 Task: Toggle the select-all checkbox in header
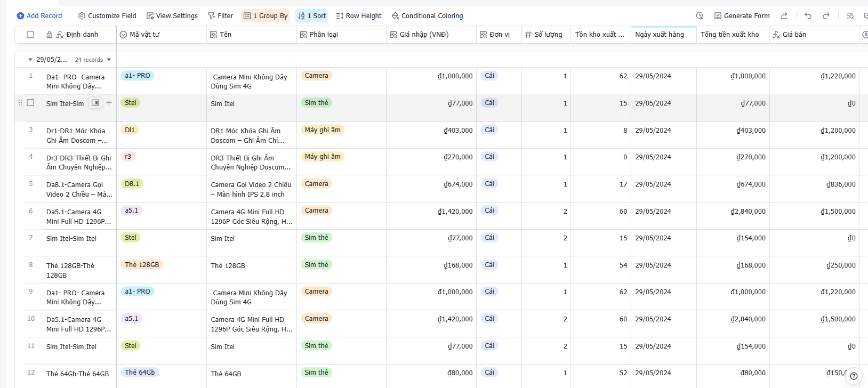tap(30, 35)
